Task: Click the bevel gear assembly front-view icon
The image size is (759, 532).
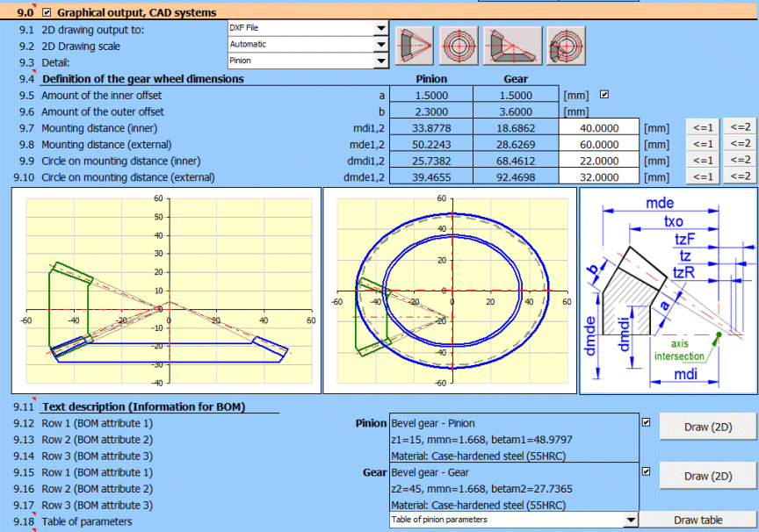Action: click(566, 46)
